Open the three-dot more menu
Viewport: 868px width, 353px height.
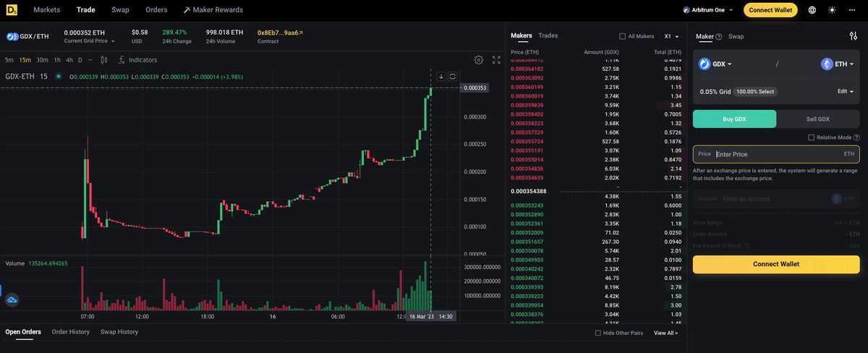coord(853,10)
